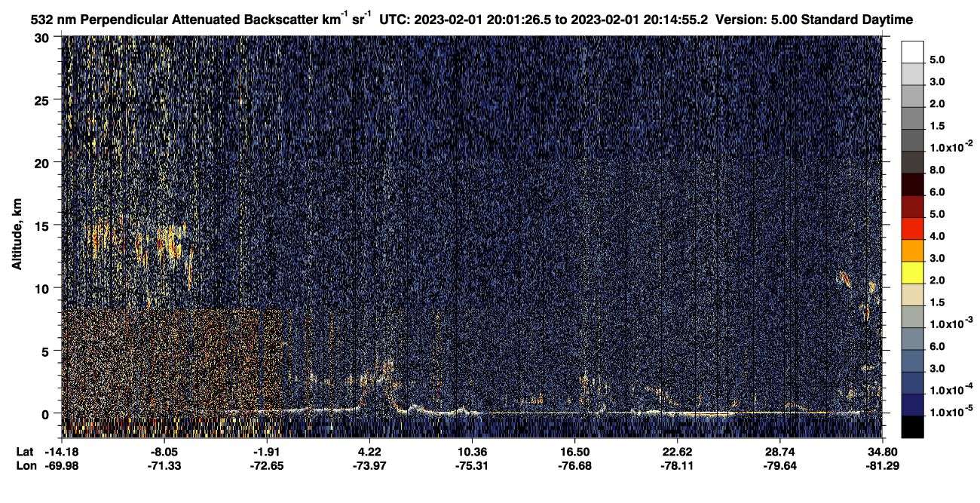The height and width of the screenshot is (503, 980).
Task: Click the 15 altitude tick label
Action: click(x=44, y=225)
